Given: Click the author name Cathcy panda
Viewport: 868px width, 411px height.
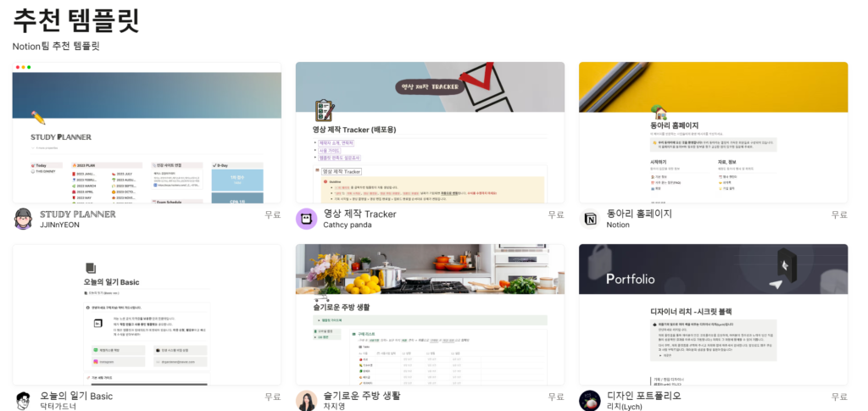Looking at the screenshot, I should (x=348, y=225).
